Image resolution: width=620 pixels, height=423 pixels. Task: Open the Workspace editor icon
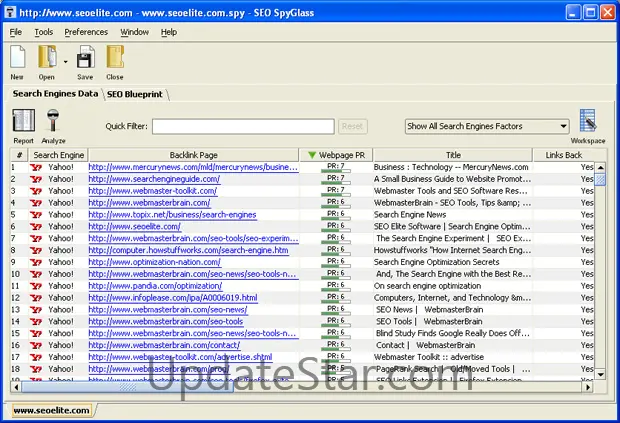point(588,122)
